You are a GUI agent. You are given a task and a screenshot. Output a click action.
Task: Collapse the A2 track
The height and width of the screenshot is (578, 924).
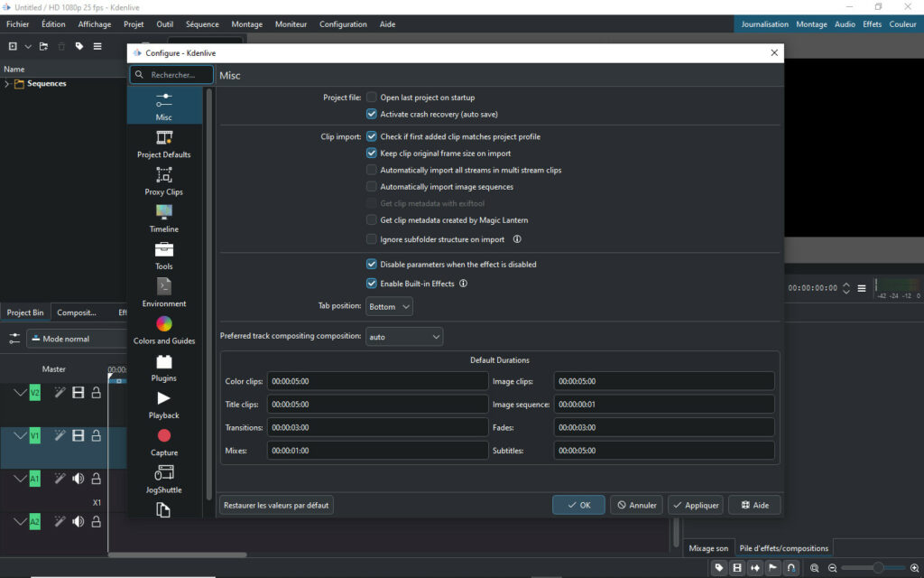(20, 521)
